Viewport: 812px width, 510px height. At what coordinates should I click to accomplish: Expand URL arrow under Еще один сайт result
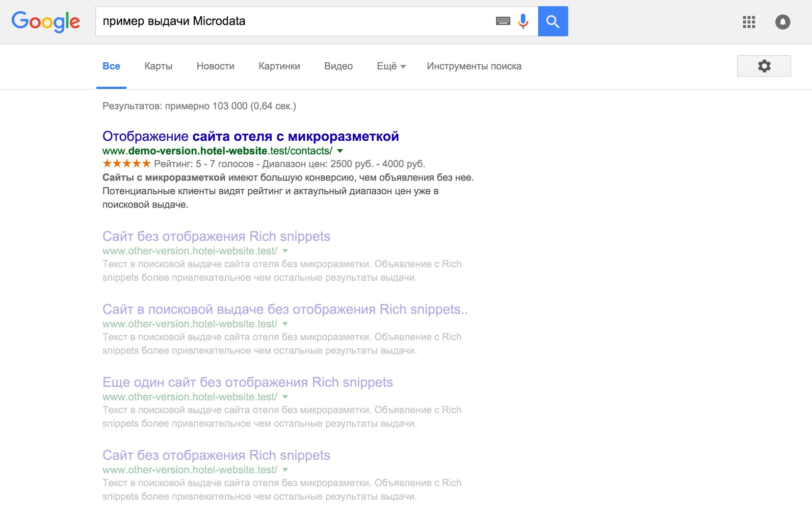[x=285, y=397]
